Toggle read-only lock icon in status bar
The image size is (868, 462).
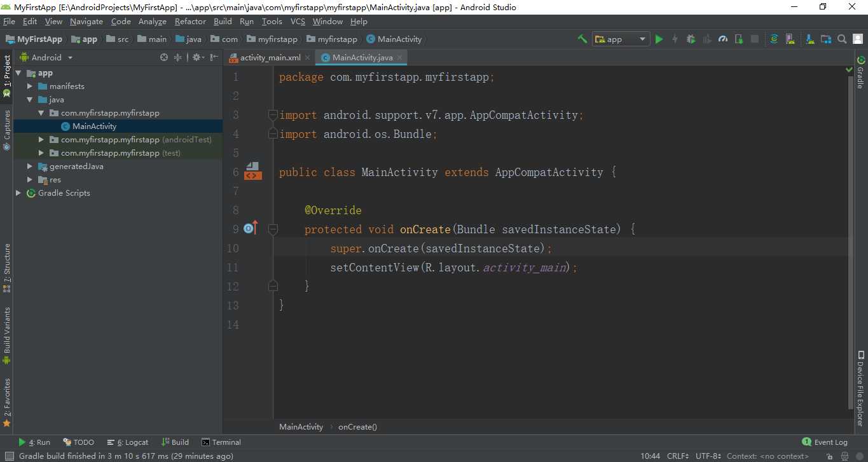pyautogui.click(x=829, y=456)
